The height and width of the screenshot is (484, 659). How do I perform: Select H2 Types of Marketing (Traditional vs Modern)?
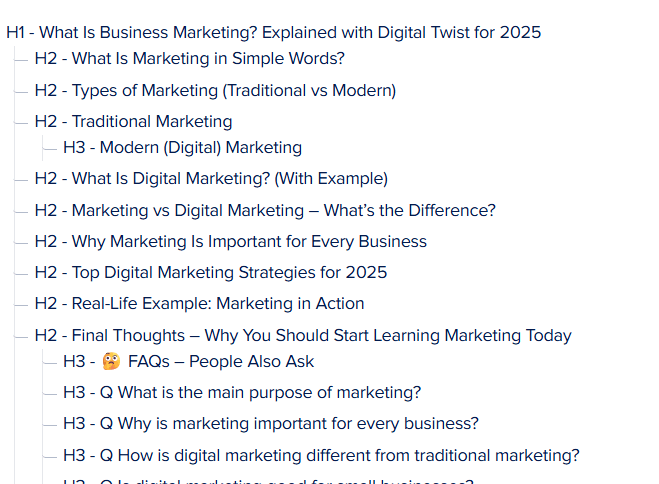[215, 90]
